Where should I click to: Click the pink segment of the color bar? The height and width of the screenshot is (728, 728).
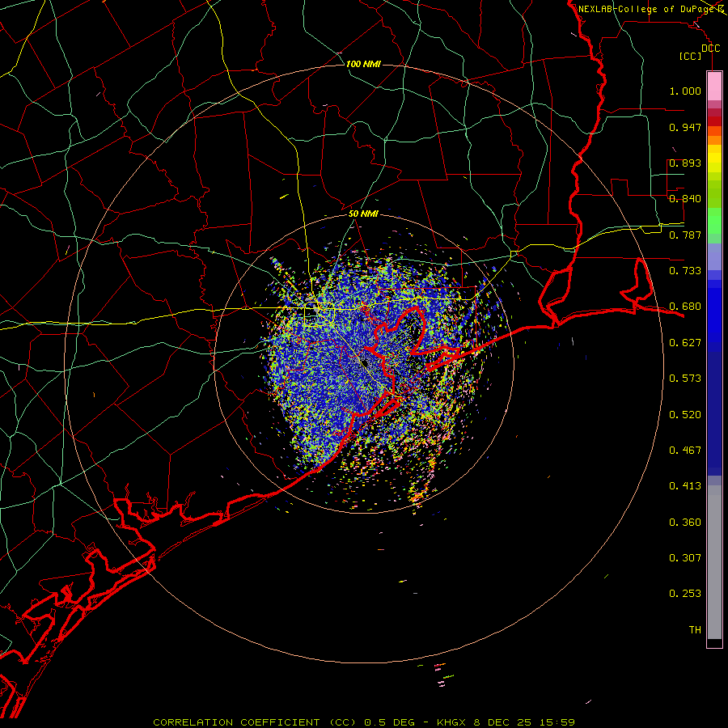[x=714, y=86]
